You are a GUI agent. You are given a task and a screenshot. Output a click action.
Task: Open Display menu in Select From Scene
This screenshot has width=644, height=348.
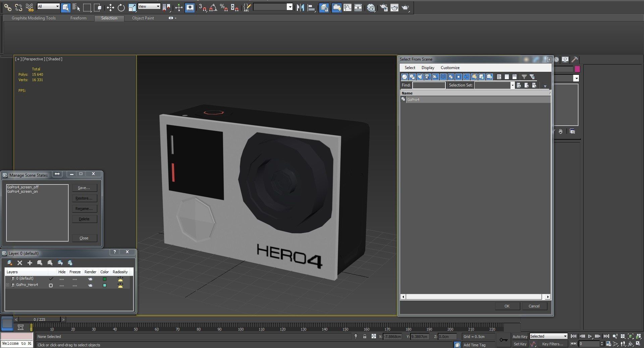[x=428, y=68]
